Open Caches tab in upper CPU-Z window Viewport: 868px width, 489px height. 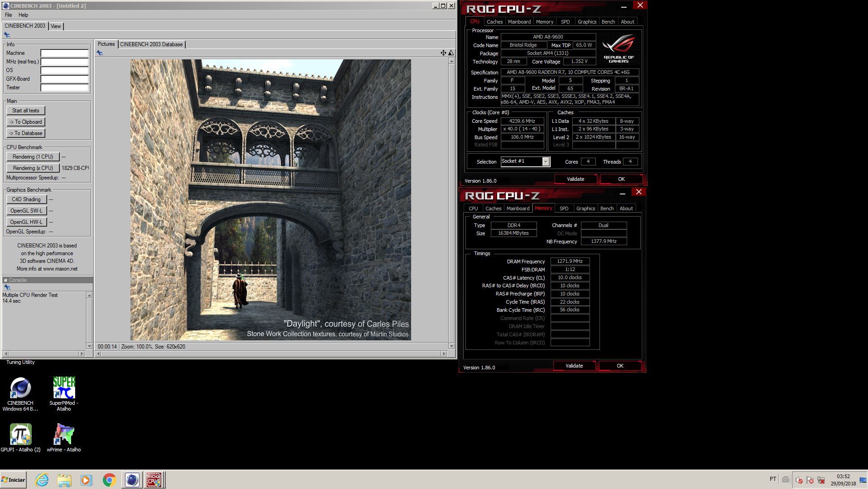pyautogui.click(x=494, y=22)
